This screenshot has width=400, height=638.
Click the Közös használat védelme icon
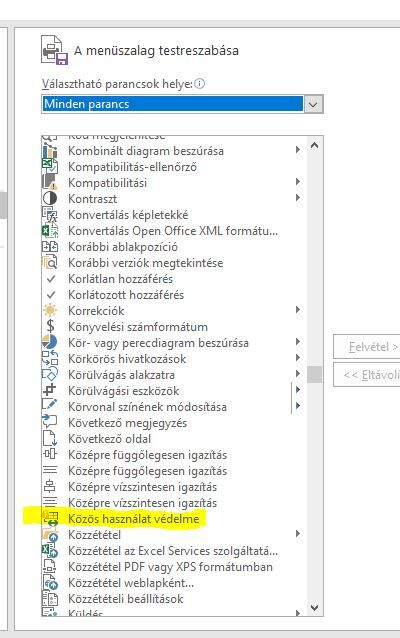(50, 519)
